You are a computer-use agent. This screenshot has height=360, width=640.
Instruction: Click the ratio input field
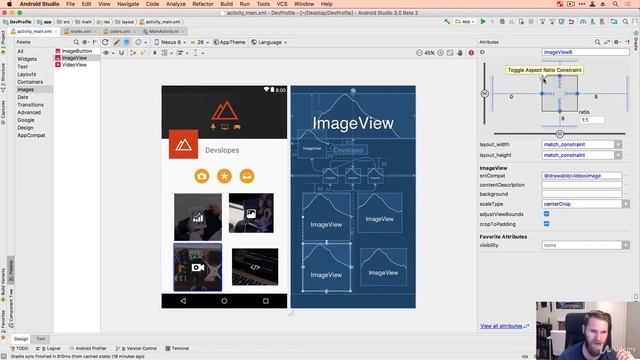click(592, 120)
